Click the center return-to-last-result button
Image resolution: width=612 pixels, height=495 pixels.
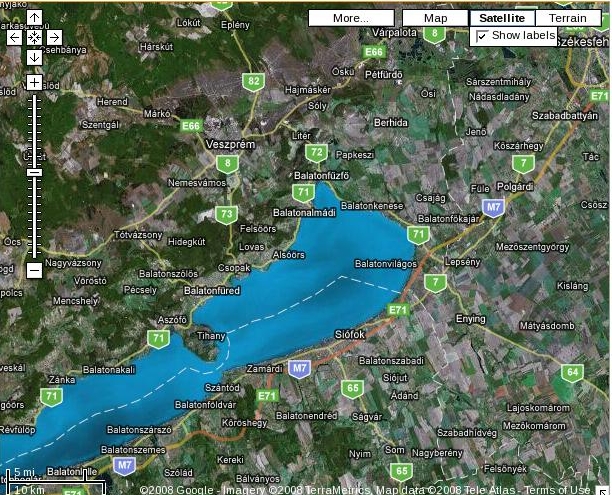click(x=34, y=37)
